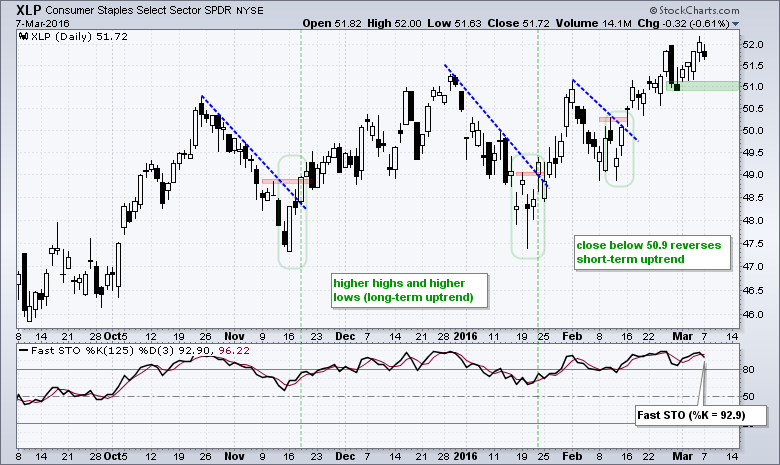Click the NYSE exchange label
Viewport: 780px width, 465px height.
coord(250,11)
